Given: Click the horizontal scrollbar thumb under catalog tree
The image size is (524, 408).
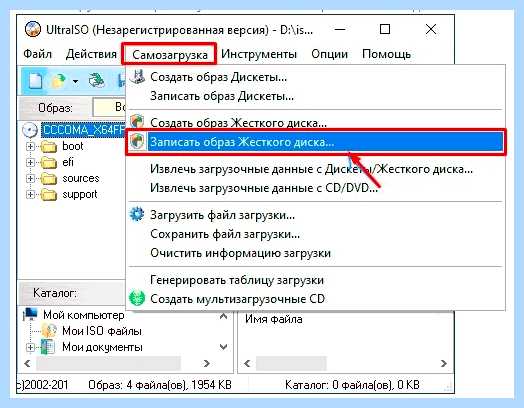Looking at the screenshot, I should point(108,363).
